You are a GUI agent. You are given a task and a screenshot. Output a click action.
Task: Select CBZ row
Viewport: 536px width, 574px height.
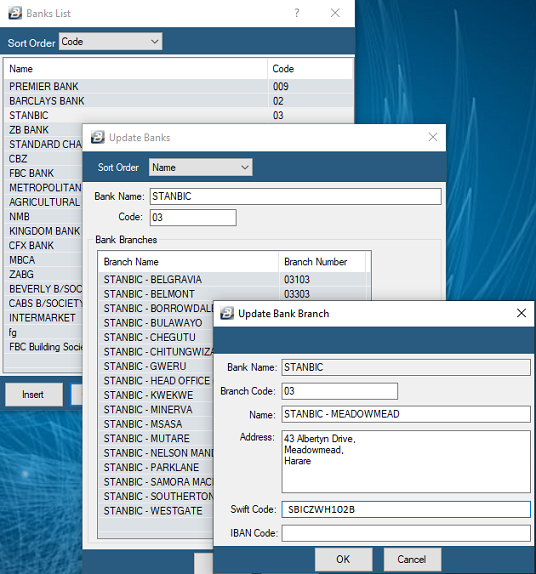pyautogui.click(x=44, y=159)
